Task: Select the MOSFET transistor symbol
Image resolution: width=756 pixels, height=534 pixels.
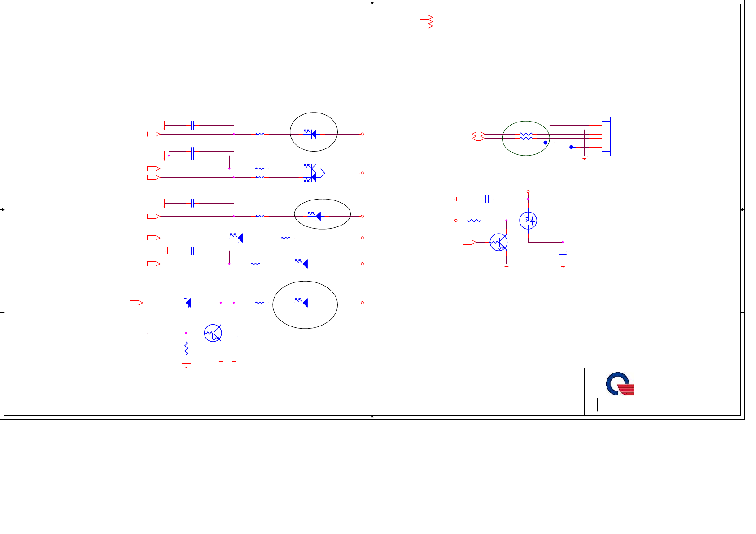Action: coord(528,220)
